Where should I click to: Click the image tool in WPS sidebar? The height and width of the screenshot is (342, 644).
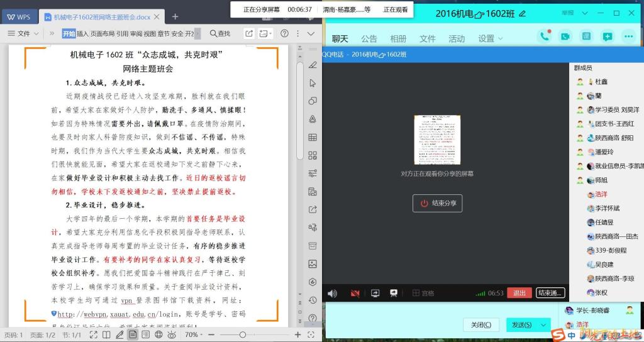coord(313,264)
